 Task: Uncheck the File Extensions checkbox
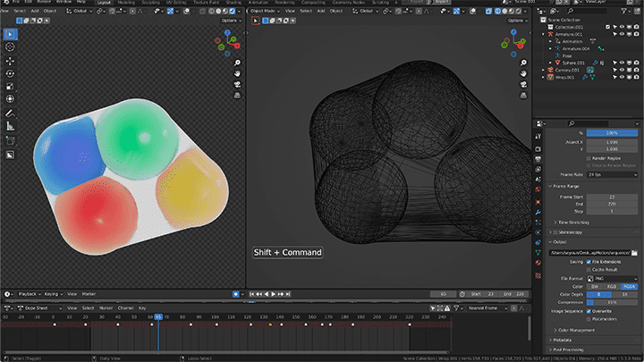589,261
